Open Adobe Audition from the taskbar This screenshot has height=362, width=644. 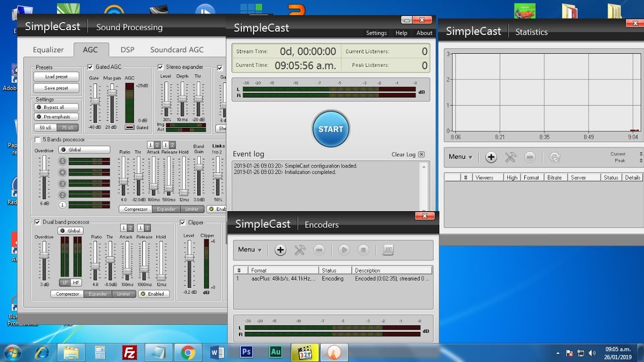(x=276, y=352)
